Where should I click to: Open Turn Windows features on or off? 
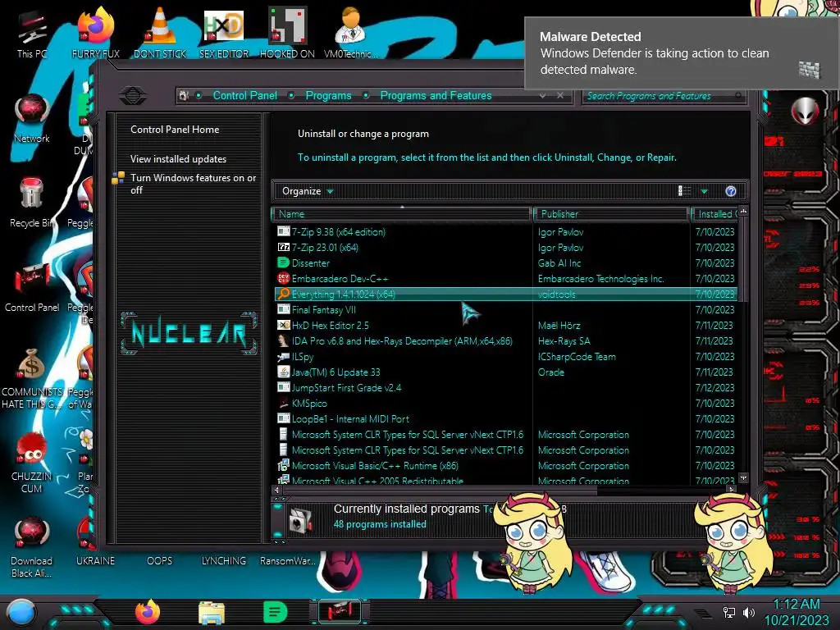193,184
